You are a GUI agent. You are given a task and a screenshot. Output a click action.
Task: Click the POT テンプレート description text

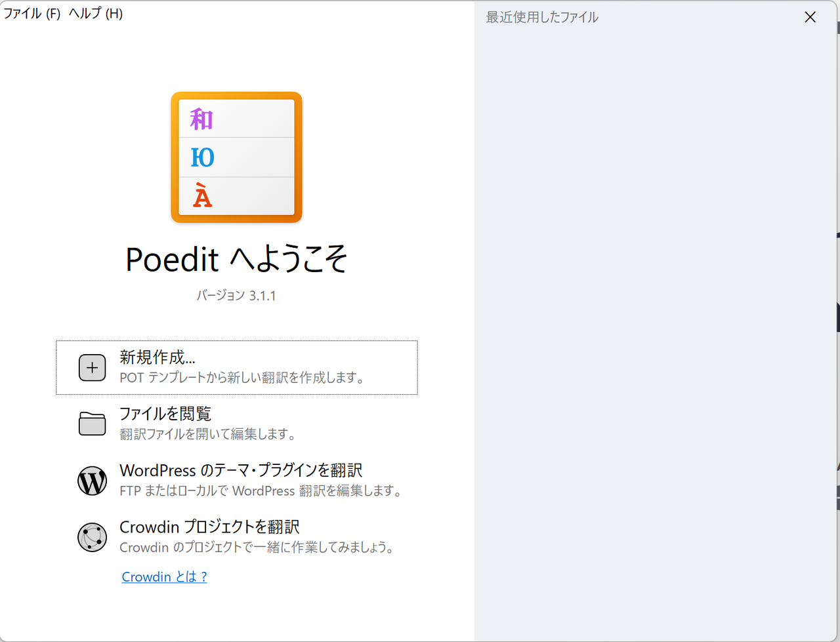(x=242, y=378)
